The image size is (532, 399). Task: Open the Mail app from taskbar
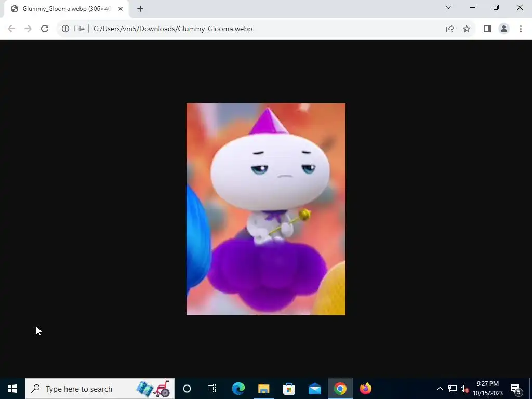click(314, 389)
